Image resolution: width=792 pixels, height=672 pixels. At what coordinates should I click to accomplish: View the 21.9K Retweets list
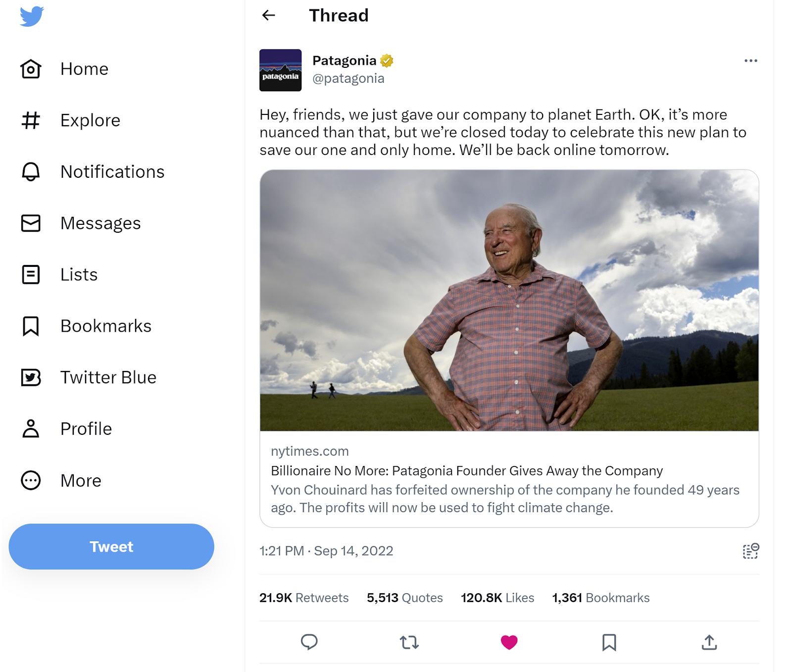[x=304, y=598]
